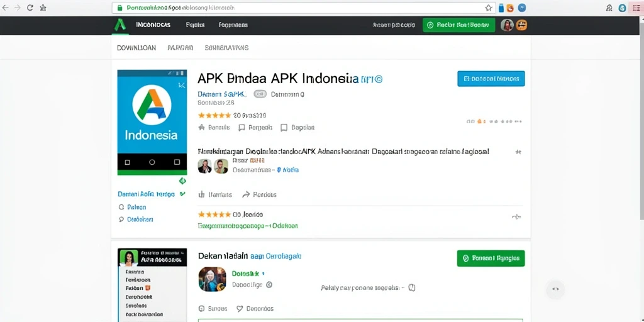
Task: Open the blue Indonesia phone screenshot thumbnail
Action: (x=152, y=123)
